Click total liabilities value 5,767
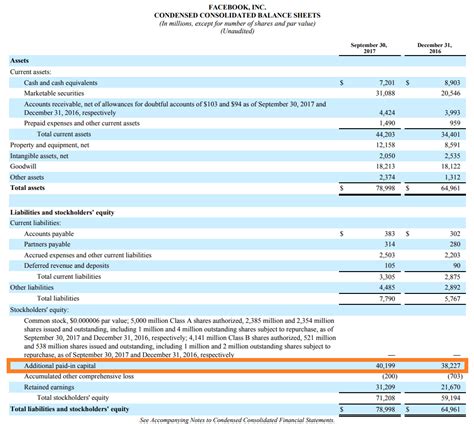The image size is (474, 424). pyautogui.click(x=452, y=299)
